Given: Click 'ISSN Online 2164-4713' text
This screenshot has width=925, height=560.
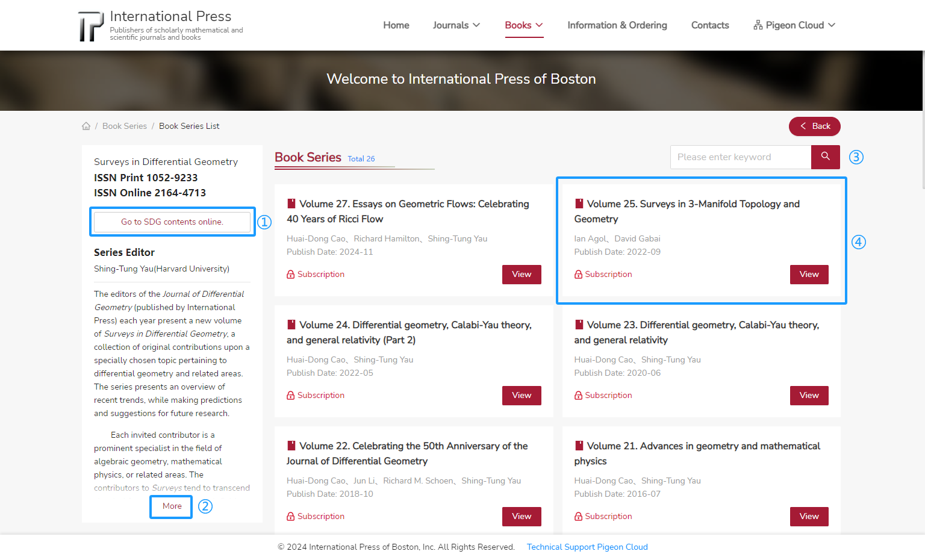Looking at the screenshot, I should tap(150, 193).
